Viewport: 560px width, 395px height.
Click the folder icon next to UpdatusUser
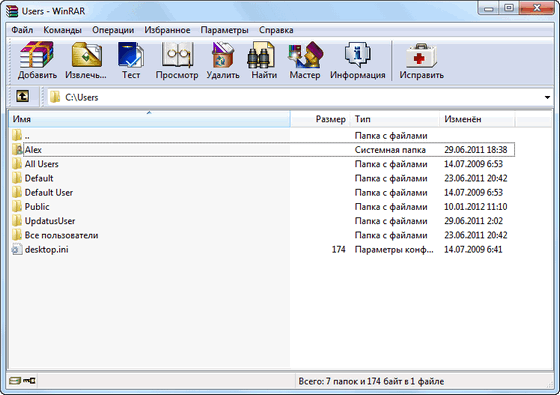coord(17,221)
